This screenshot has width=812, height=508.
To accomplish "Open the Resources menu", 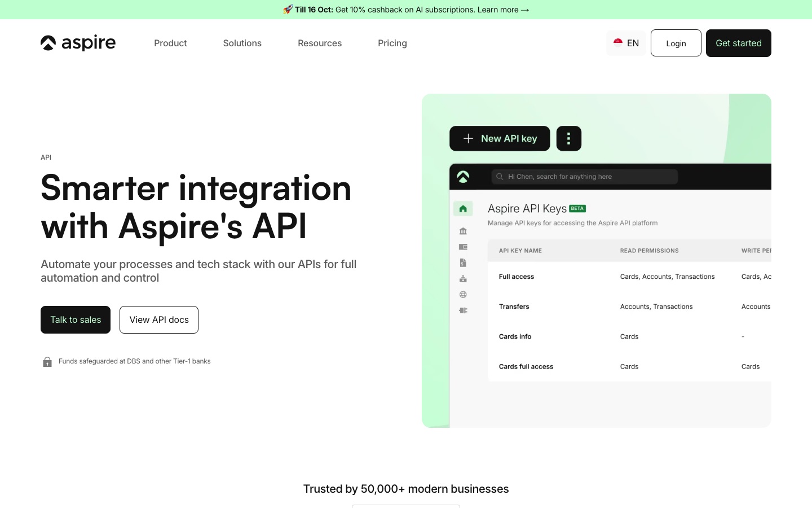I will (x=320, y=43).
